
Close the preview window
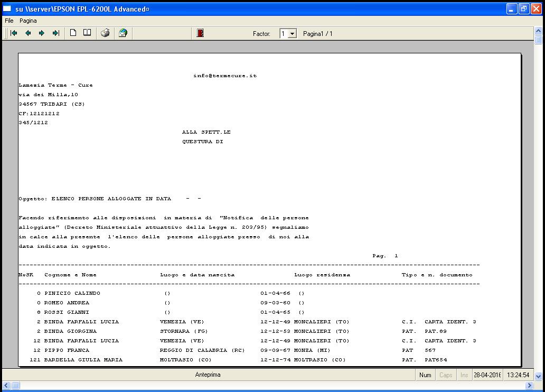click(x=537, y=8)
